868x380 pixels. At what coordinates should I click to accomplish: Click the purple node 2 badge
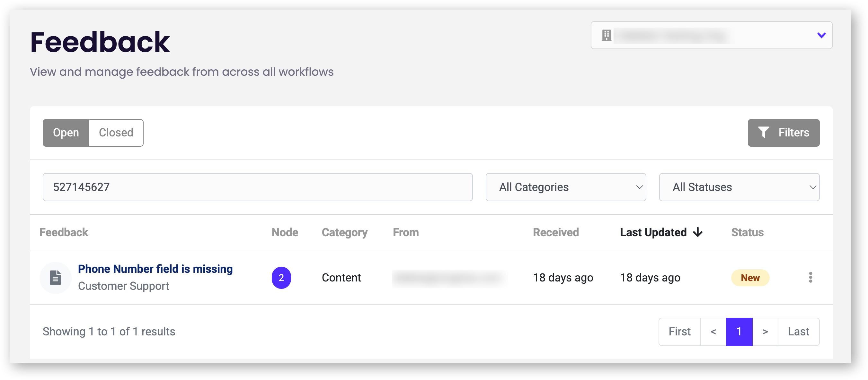click(281, 278)
